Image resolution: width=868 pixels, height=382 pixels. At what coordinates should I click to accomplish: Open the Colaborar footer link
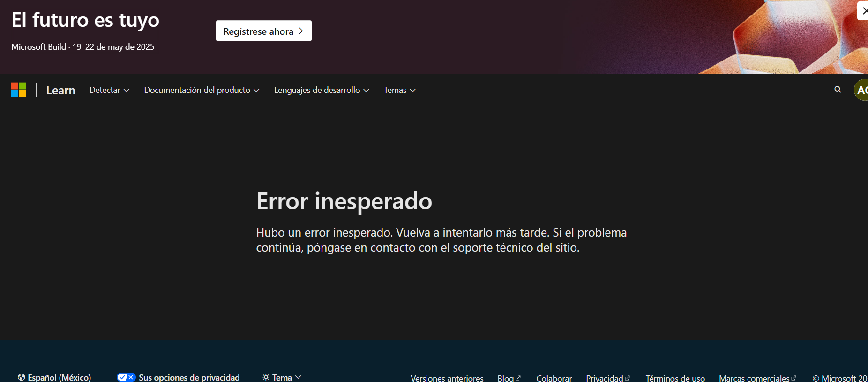[x=554, y=378]
